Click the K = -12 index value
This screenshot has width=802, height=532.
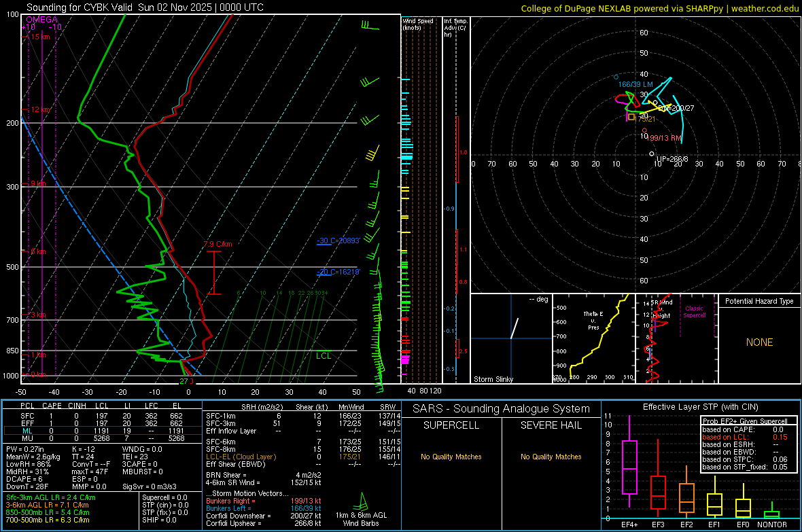tap(84, 449)
